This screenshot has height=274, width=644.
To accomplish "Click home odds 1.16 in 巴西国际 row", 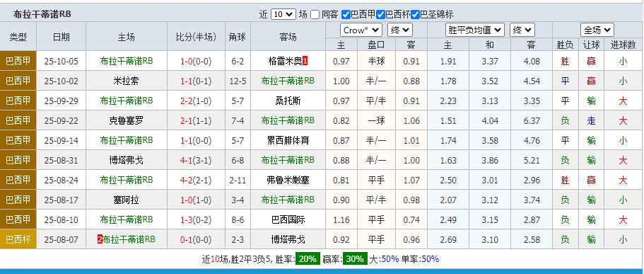I will pos(341,219).
